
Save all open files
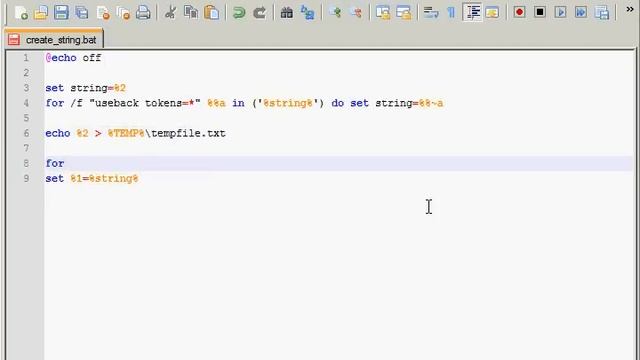82,13
